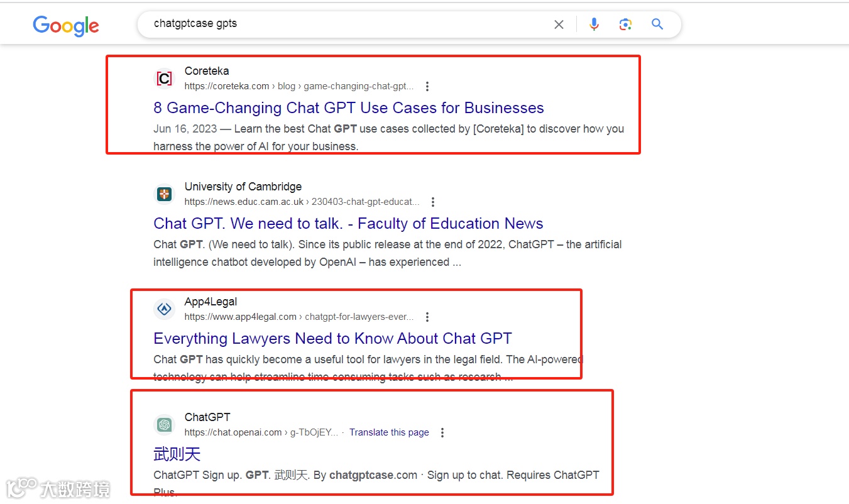
Task: Click the chat.openai.com URL breadcrumb
Action: click(x=261, y=433)
